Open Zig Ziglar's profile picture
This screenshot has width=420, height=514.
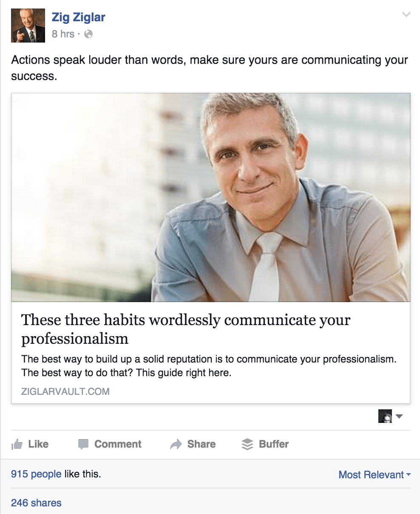pos(28,26)
